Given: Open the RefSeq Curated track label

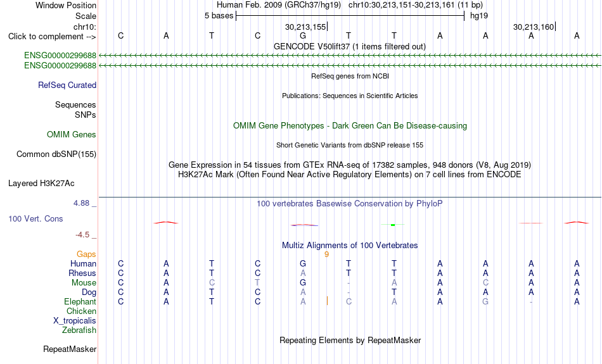Looking at the screenshot, I should 67,85.
